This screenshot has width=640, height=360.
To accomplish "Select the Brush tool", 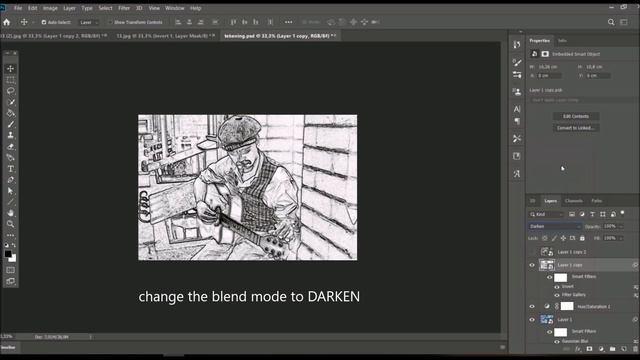I will [x=11, y=124].
